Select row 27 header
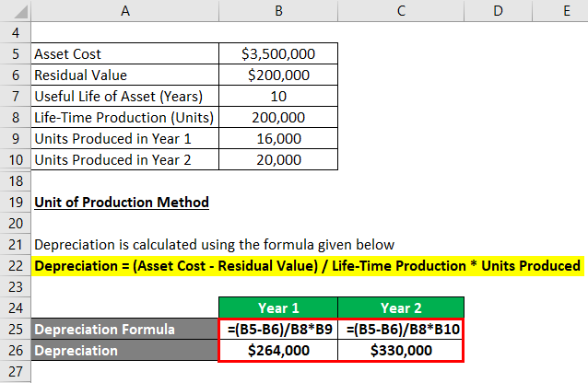Screen dimensions: 588x383 [16, 372]
